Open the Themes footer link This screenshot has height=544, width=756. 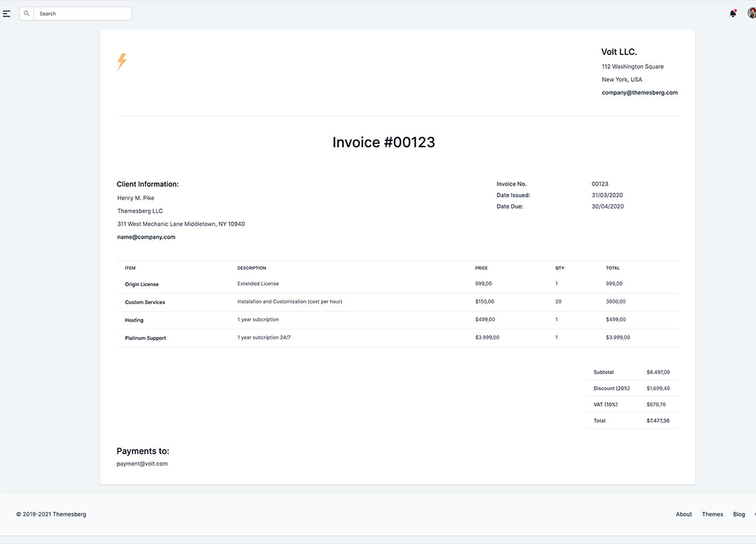coord(713,514)
